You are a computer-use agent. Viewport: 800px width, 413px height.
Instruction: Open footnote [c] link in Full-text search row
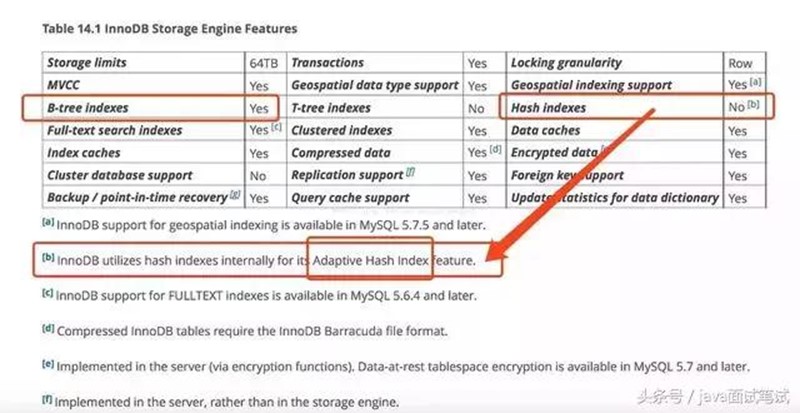(274, 128)
